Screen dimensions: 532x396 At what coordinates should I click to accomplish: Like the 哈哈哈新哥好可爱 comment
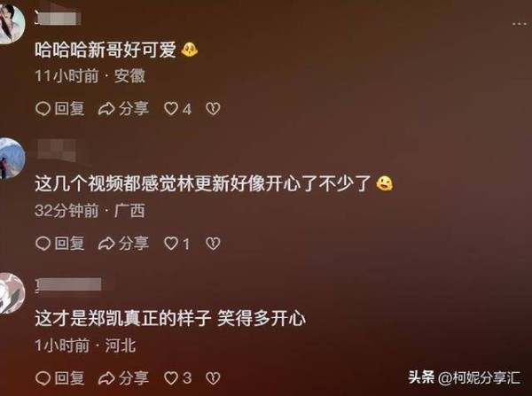click(178, 109)
